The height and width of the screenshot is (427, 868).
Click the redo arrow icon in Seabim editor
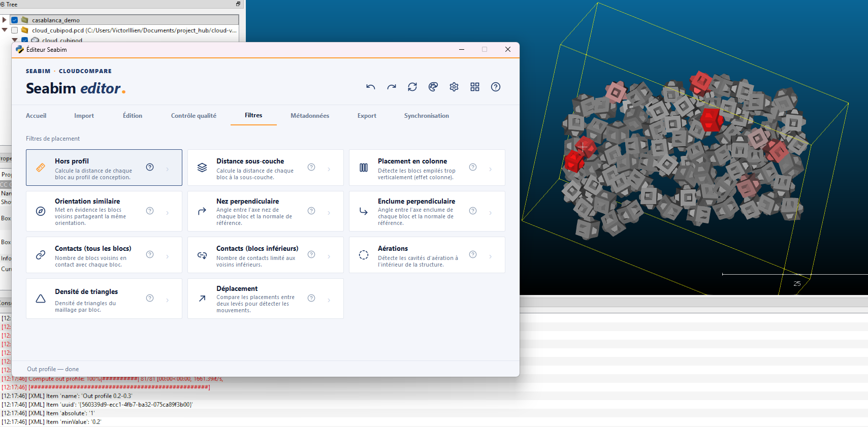(392, 87)
